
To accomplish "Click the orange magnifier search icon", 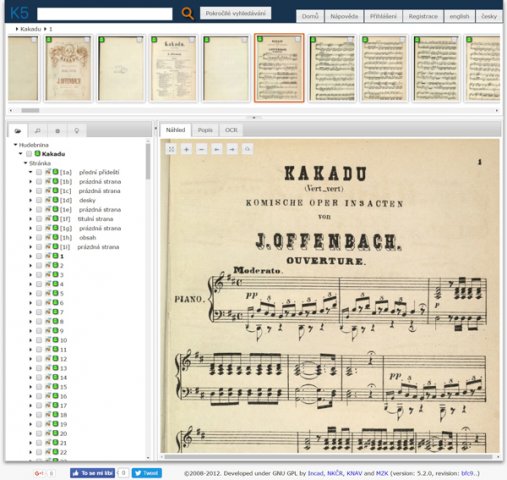I will [188, 14].
